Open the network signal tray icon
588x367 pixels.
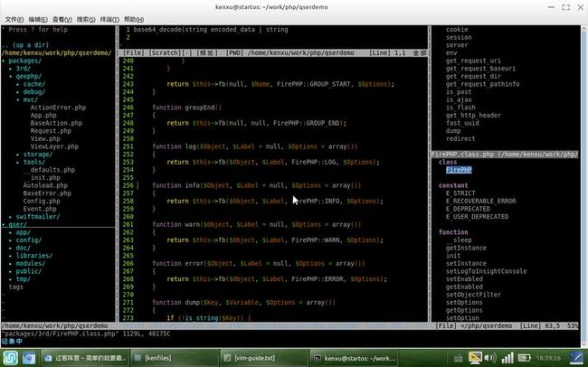507,358
